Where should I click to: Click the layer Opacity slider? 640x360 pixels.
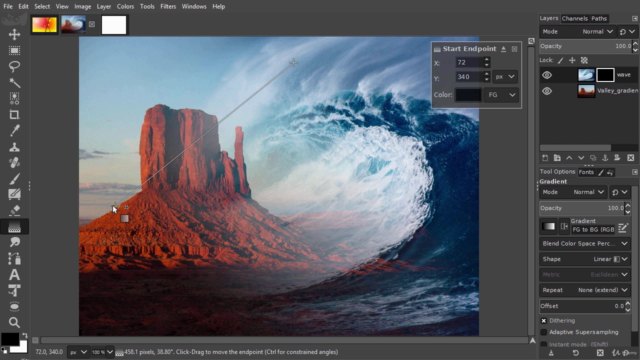click(x=585, y=46)
